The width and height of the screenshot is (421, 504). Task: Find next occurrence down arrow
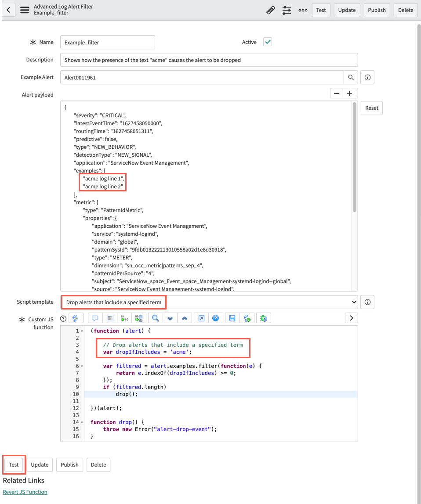coord(170,318)
